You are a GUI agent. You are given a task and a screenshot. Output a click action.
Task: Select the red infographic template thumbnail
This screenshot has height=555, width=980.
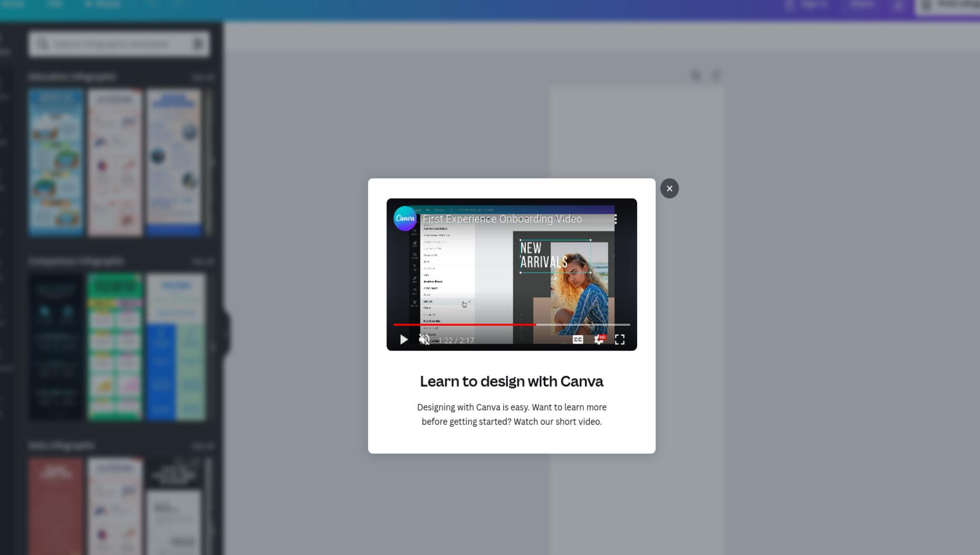pos(56,506)
